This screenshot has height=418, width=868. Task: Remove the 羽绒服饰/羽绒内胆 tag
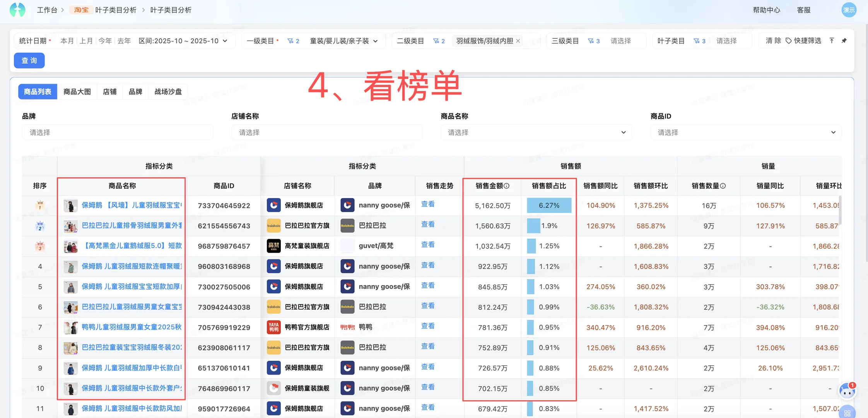click(x=518, y=41)
